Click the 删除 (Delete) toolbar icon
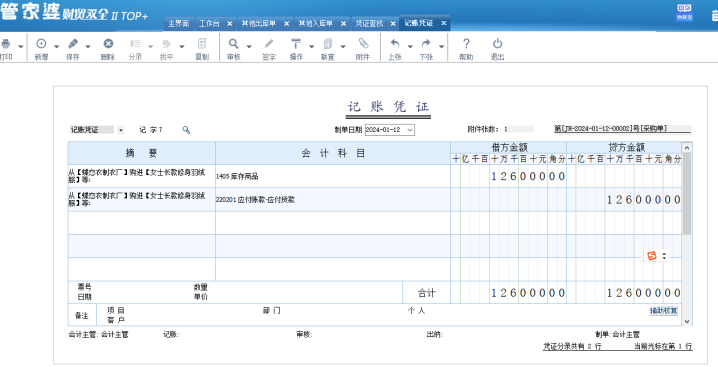 pos(108,44)
